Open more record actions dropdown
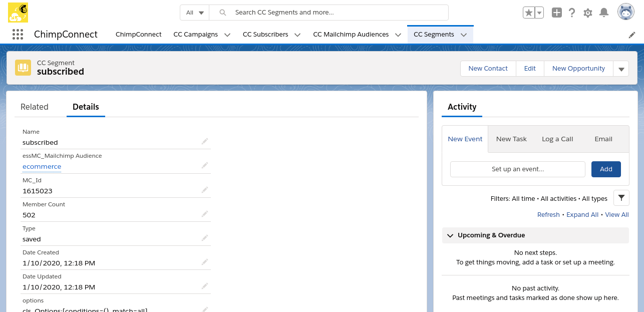 click(x=621, y=69)
